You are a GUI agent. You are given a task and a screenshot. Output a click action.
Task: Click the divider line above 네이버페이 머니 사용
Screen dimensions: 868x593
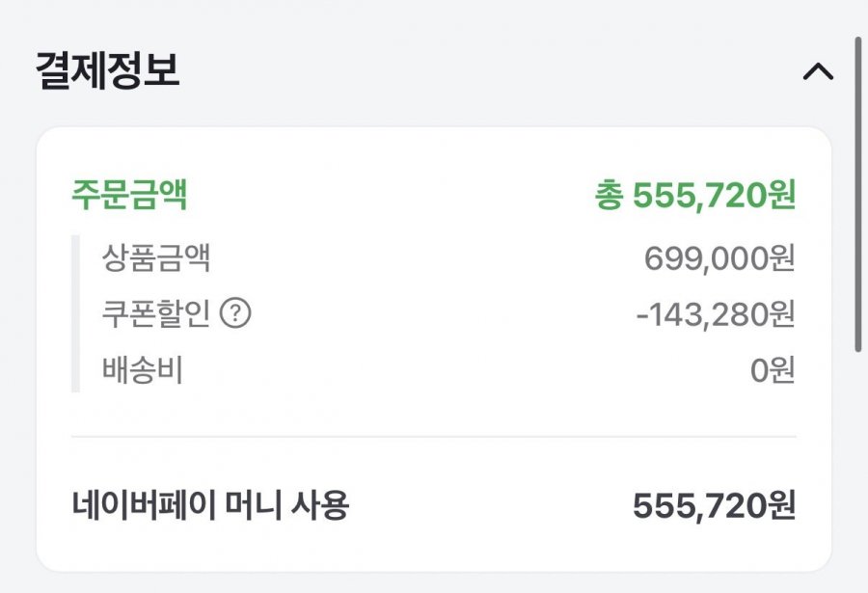pyautogui.click(x=434, y=437)
